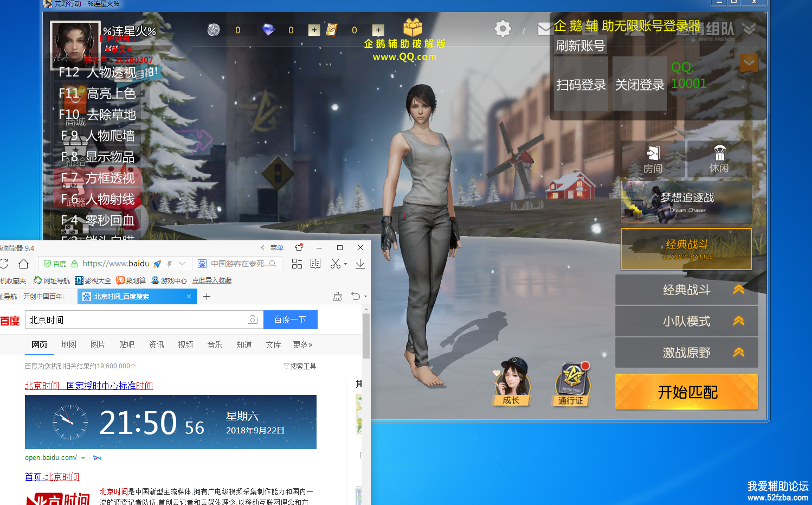Image resolution: width=812 pixels, height=505 pixels.
Task: Open the 通行证 battle pass icon
Action: (x=571, y=384)
